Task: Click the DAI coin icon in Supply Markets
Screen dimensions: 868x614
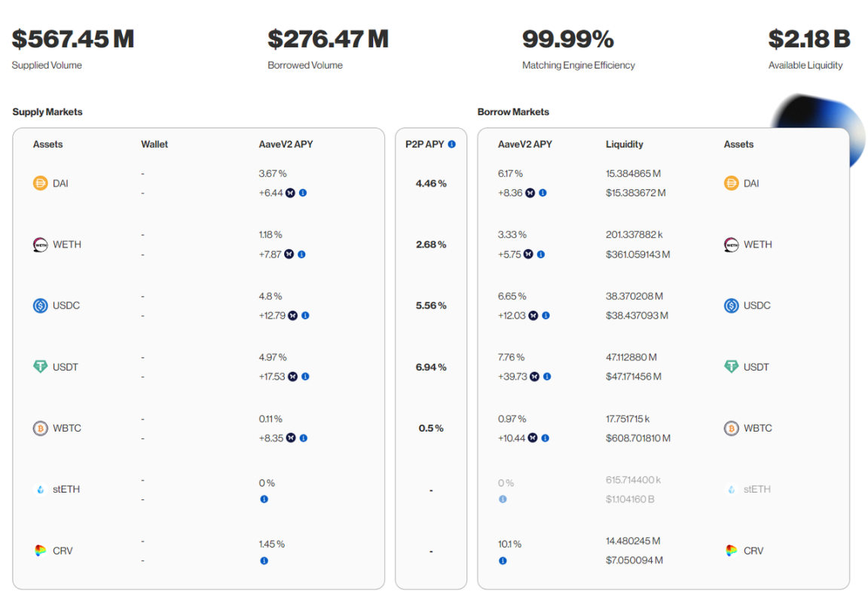Action: tap(40, 183)
